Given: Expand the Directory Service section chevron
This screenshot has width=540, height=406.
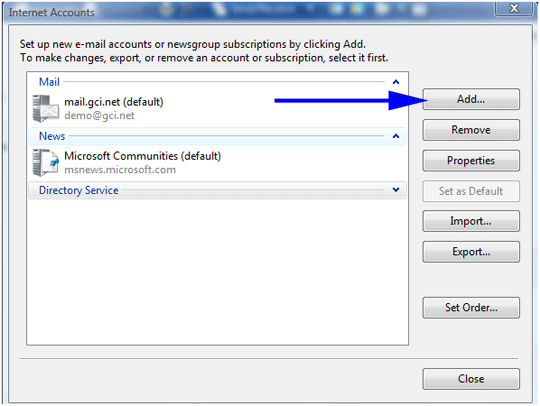Looking at the screenshot, I should coord(396,190).
